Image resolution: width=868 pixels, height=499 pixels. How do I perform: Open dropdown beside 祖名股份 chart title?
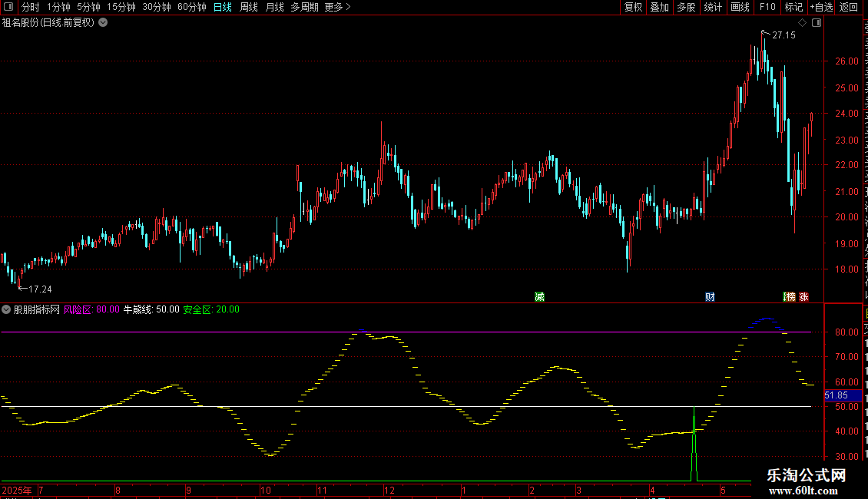coord(103,23)
